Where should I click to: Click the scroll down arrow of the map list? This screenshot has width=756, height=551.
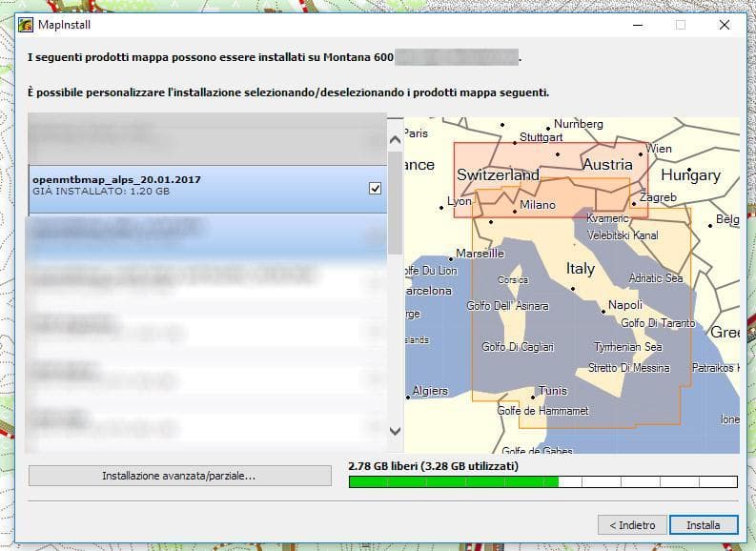[396, 431]
